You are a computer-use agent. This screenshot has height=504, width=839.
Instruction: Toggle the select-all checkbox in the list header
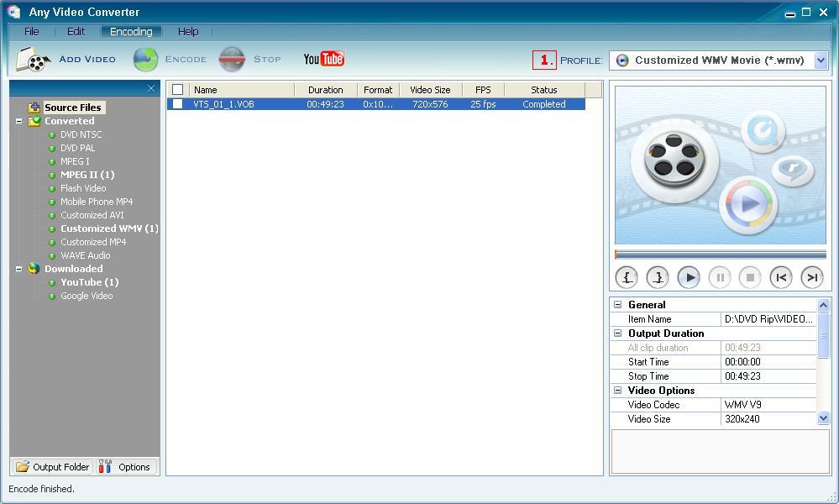(178, 89)
